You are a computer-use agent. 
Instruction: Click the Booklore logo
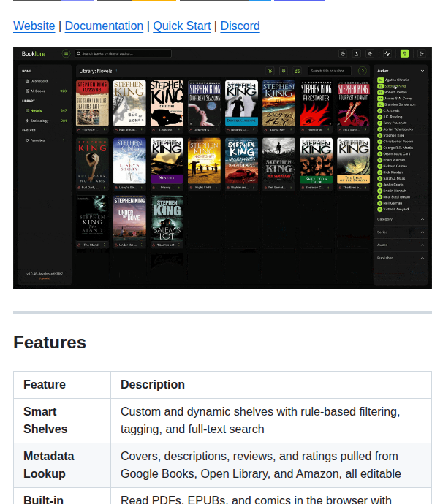(x=34, y=53)
